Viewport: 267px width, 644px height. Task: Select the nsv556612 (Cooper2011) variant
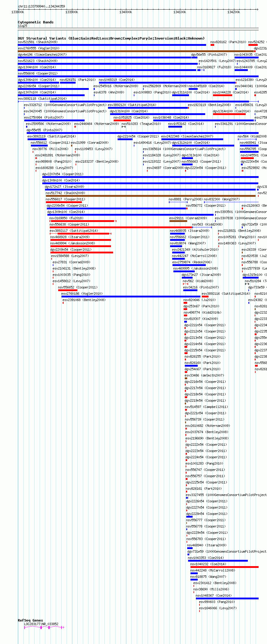pyautogui.click(x=39, y=146)
